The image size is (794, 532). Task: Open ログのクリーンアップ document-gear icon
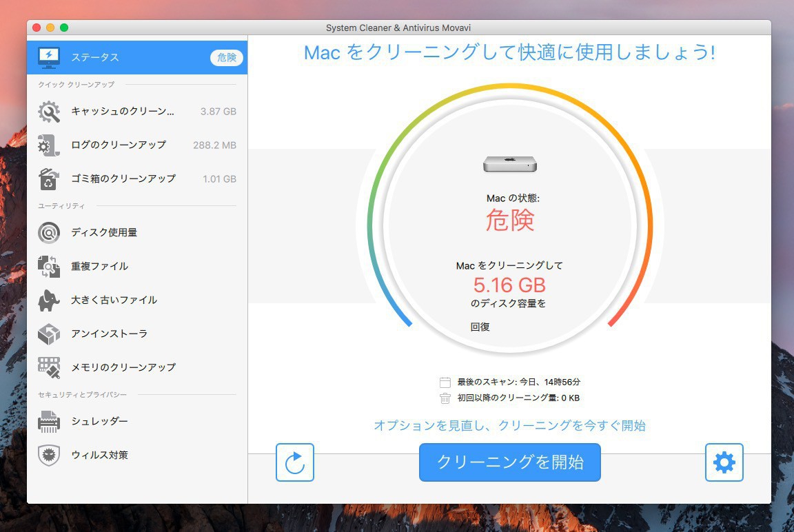[49, 145]
